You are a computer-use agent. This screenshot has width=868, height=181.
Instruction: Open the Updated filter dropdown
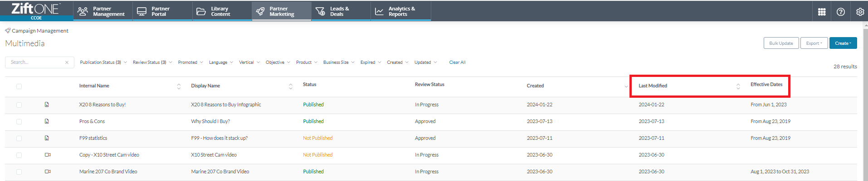click(425, 62)
